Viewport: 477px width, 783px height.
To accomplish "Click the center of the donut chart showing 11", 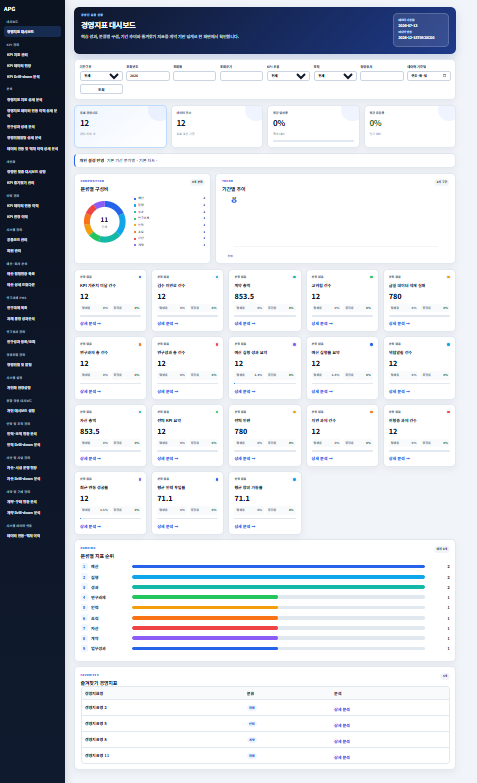I will coord(104,222).
